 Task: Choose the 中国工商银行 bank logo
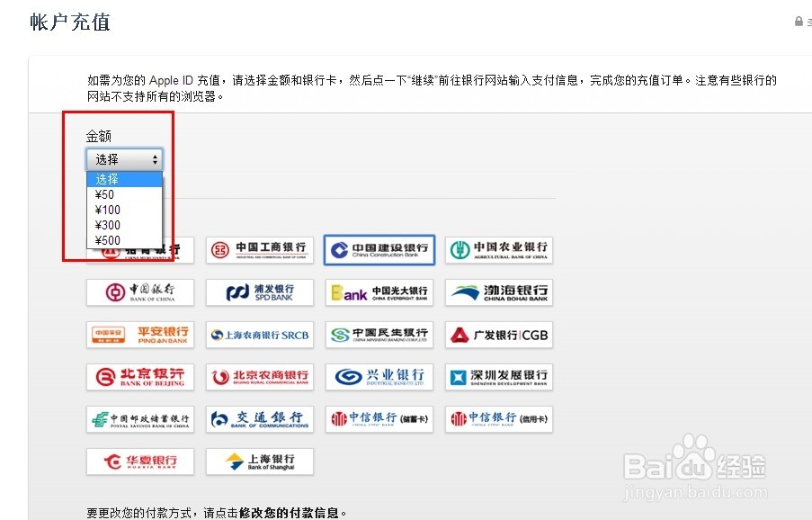[259, 249]
